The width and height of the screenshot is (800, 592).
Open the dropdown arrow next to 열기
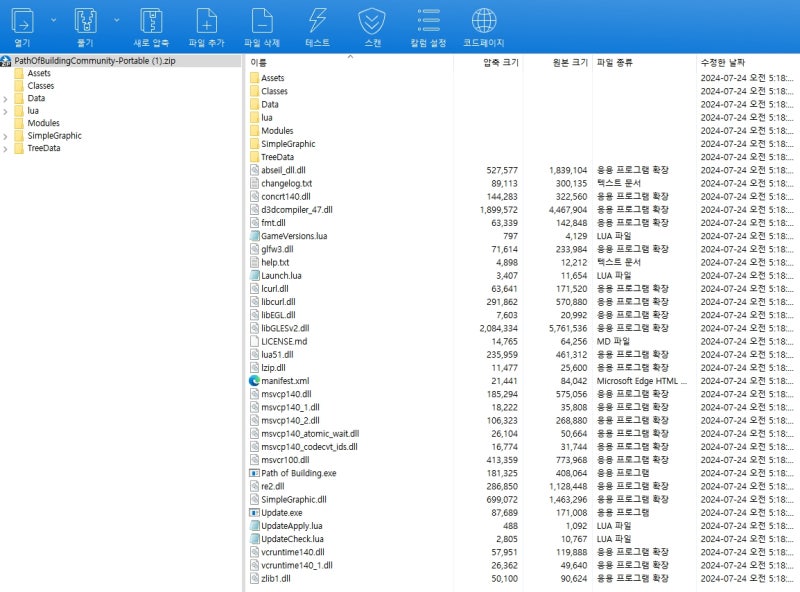(x=54, y=20)
